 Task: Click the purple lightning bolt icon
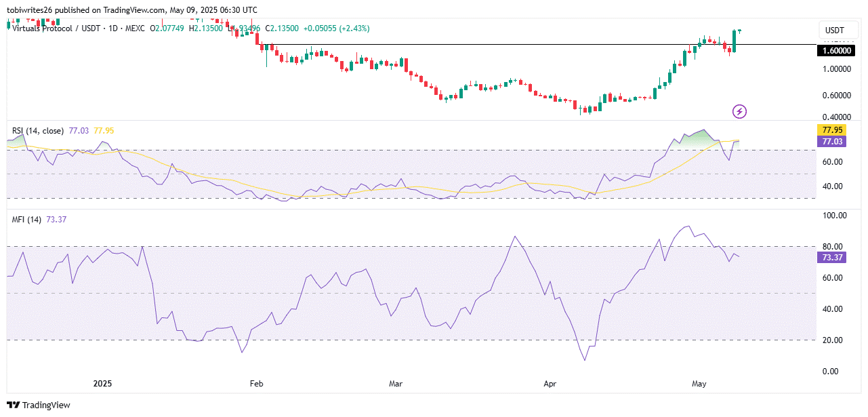coord(739,111)
